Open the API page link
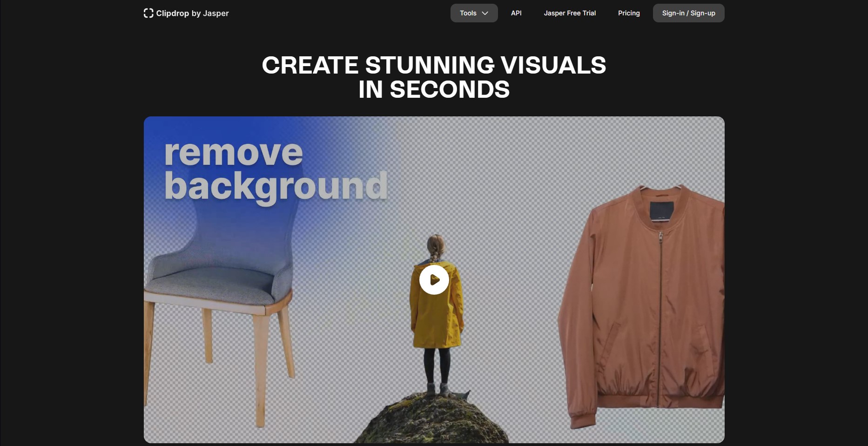 coord(516,13)
